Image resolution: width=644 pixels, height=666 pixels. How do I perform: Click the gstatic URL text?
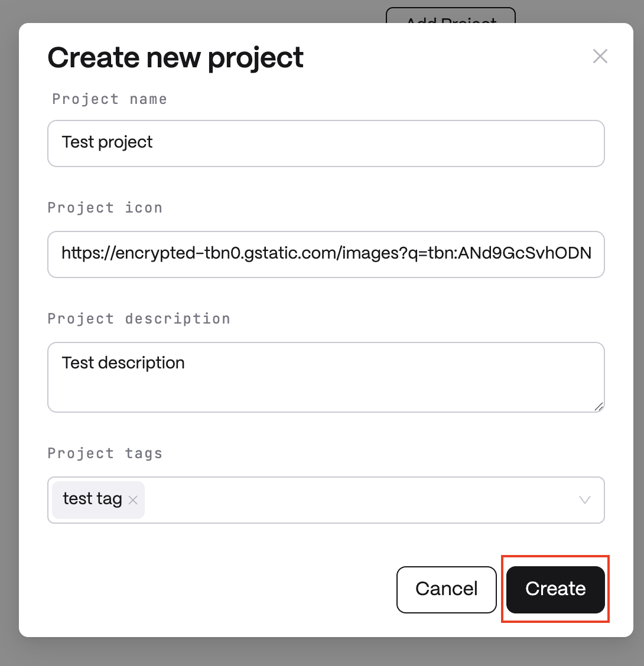326,253
